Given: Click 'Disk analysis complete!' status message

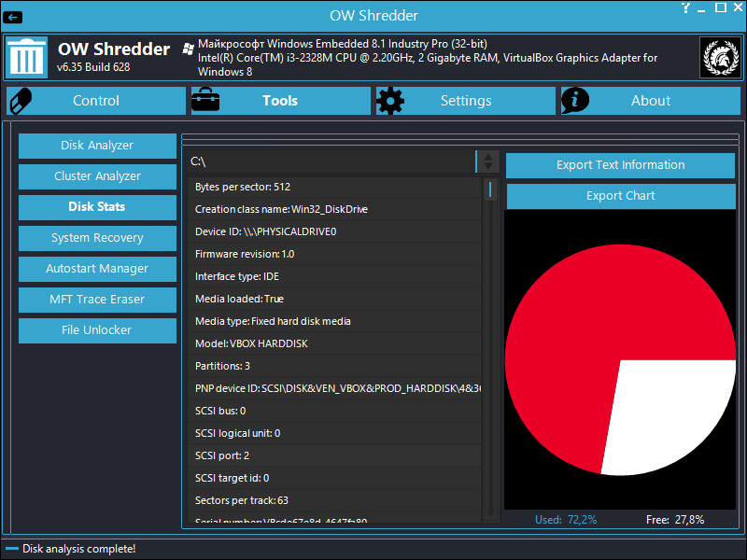Looking at the screenshot, I should click(x=79, y=549).
